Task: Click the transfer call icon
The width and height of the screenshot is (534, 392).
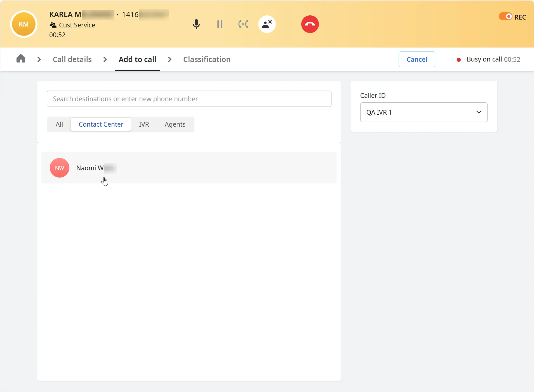Action: 243,24
